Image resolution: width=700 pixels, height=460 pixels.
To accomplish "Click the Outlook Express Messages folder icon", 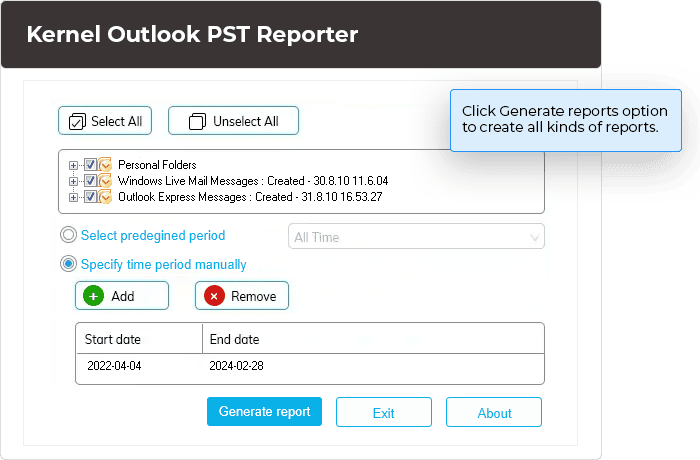I will click(x=105, y=197).
